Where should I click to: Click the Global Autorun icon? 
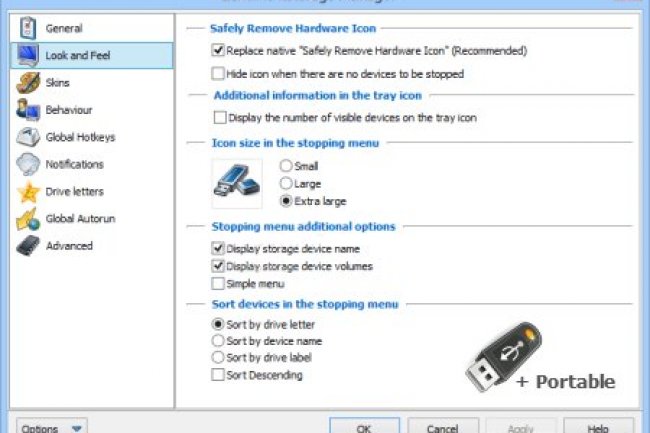pyautogui.click(x=28, y=218)
